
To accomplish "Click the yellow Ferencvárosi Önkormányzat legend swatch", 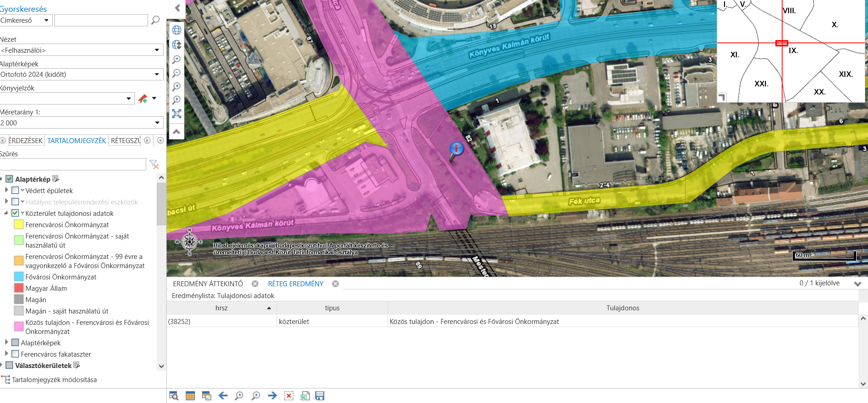I will [19, 224].
